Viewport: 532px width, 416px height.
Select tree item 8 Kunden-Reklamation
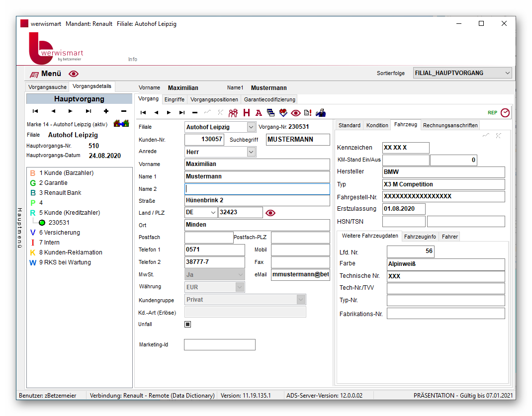point(71,252)
